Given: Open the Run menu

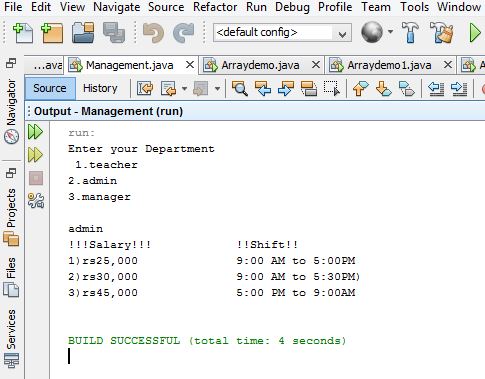Looking at the screenshot, I should point(256,7).
